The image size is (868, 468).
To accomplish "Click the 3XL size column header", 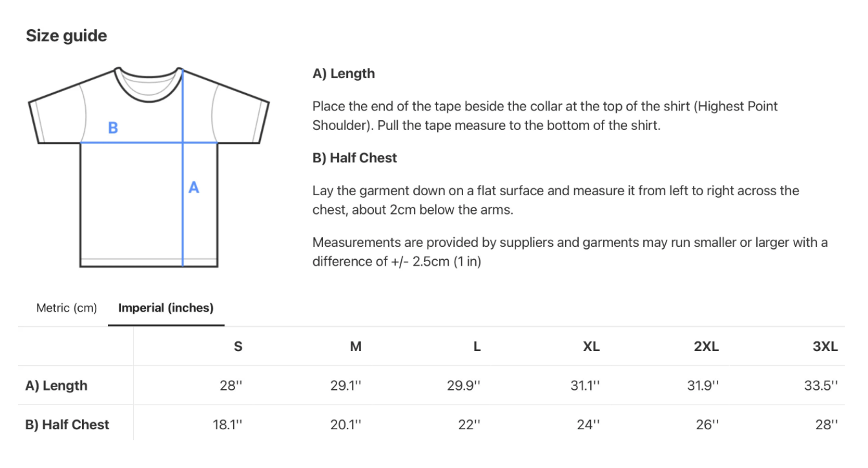I will (825, 346).
